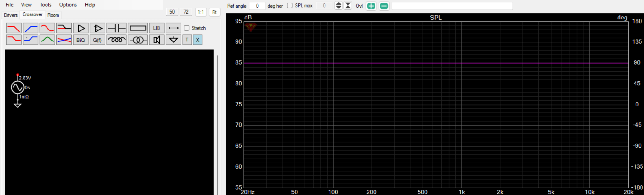Image resolution: width=644 pixels, height=195 pixels.
Task: Add a buffer amplifier triangle
Action: point(81,28)
